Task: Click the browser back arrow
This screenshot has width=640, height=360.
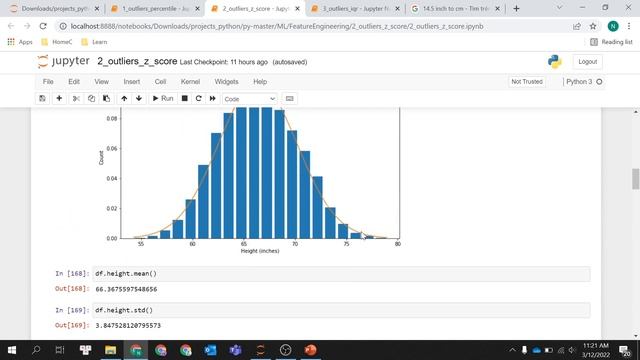Action: pos(11,26)
